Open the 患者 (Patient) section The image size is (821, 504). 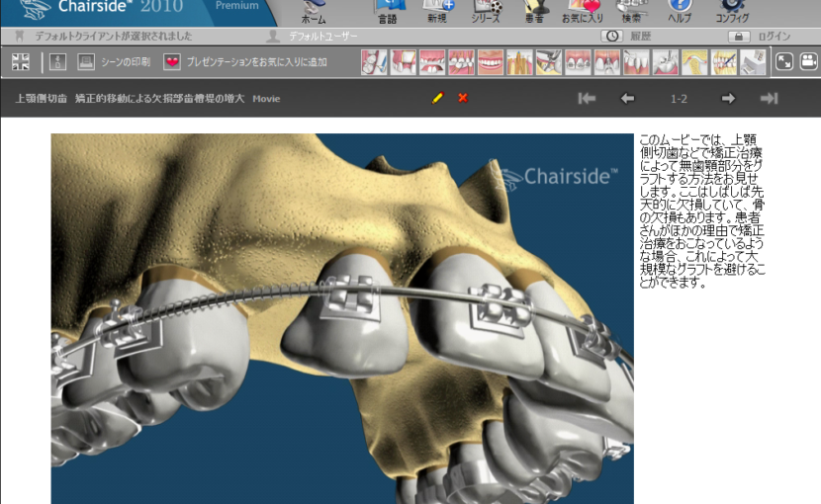click(x=534, y=11)
